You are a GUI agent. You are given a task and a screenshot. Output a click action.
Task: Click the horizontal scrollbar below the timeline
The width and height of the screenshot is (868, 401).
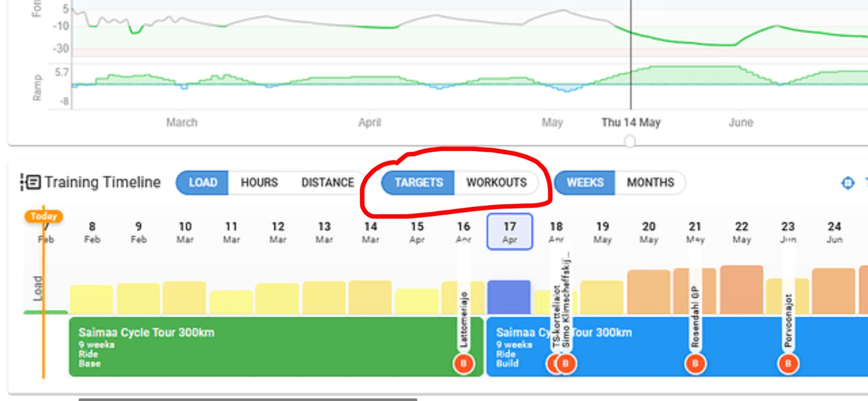(247, 399)
